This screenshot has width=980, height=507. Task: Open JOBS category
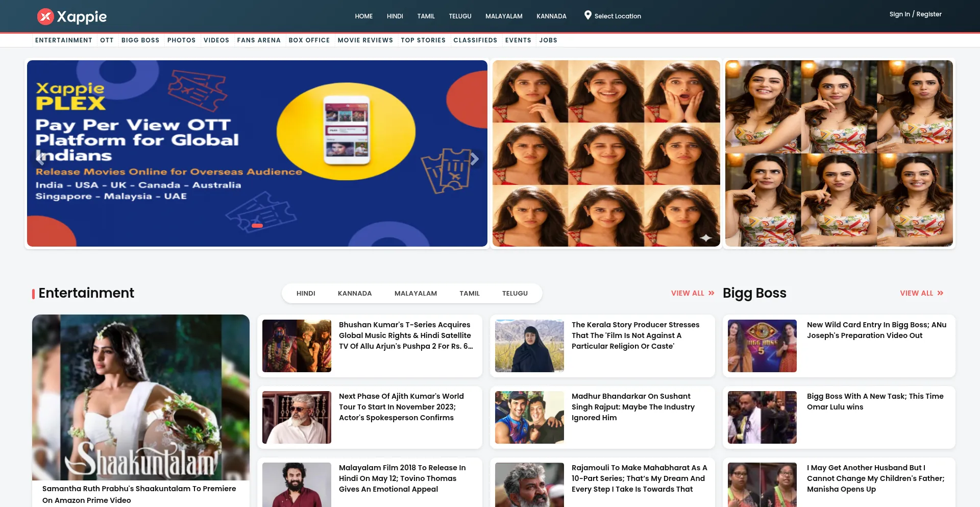[548, 40]
